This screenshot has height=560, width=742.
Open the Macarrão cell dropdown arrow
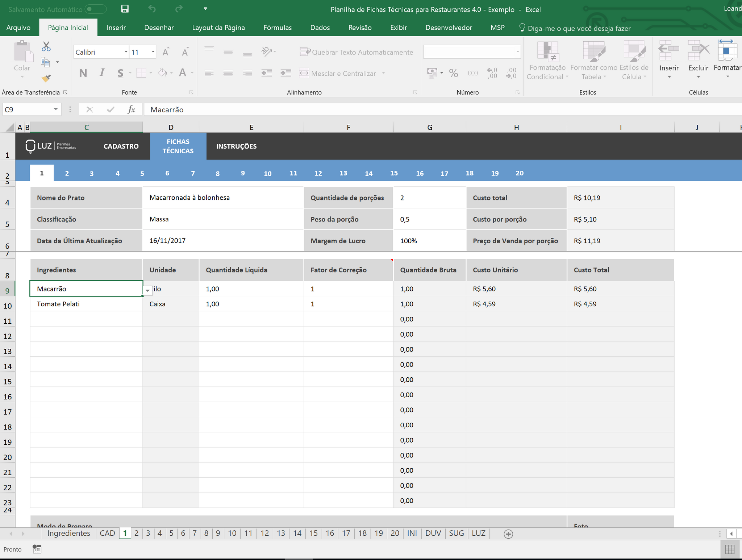[x=147, y=290]
